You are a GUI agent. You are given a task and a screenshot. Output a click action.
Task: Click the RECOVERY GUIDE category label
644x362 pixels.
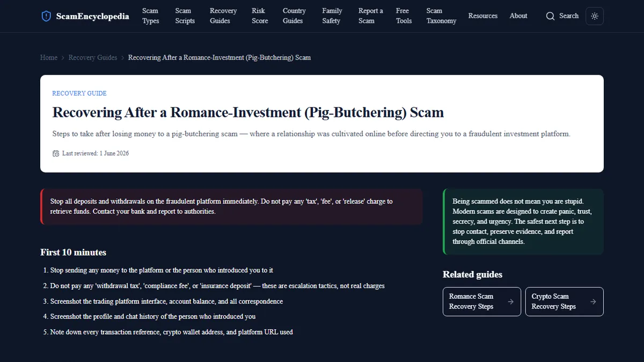79,93
